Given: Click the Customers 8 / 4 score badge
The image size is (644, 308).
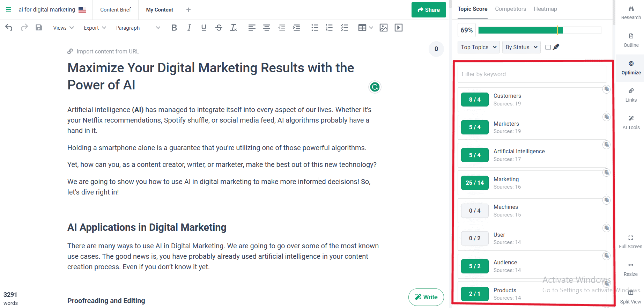Looking at the screenshot, I should point(475,100).
